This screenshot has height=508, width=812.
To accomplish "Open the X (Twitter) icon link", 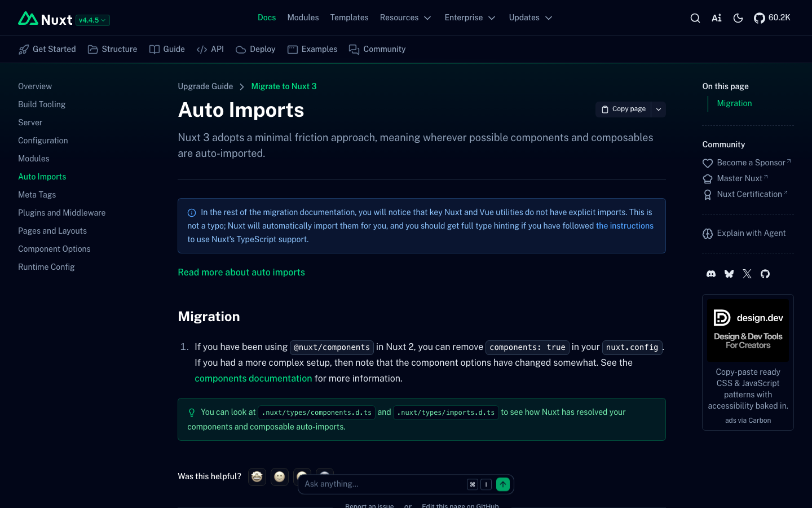I will click(x=747, y=274).
